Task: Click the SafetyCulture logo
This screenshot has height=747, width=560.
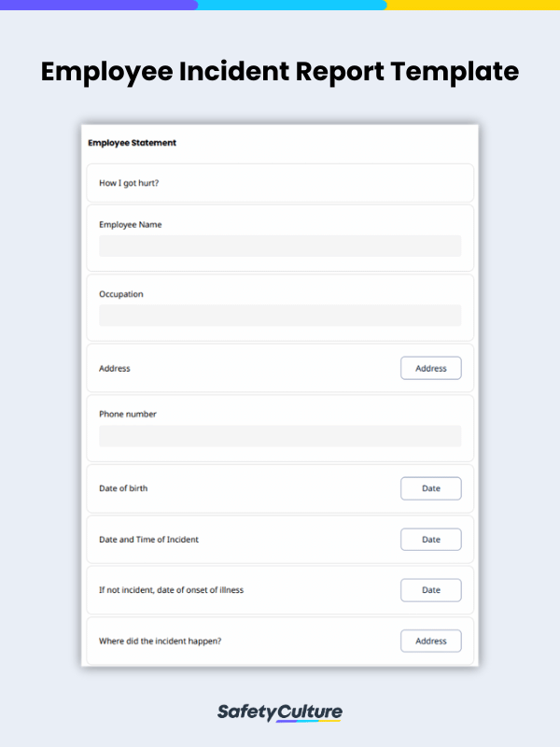Action: [280, 712]
